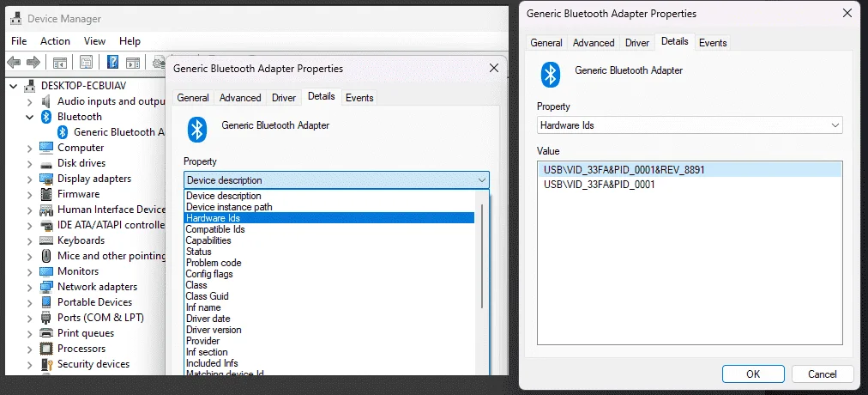The image size is (868, 395).
Task: Open Advanced tab in left Properties dialog
Action: pos(240,98)
